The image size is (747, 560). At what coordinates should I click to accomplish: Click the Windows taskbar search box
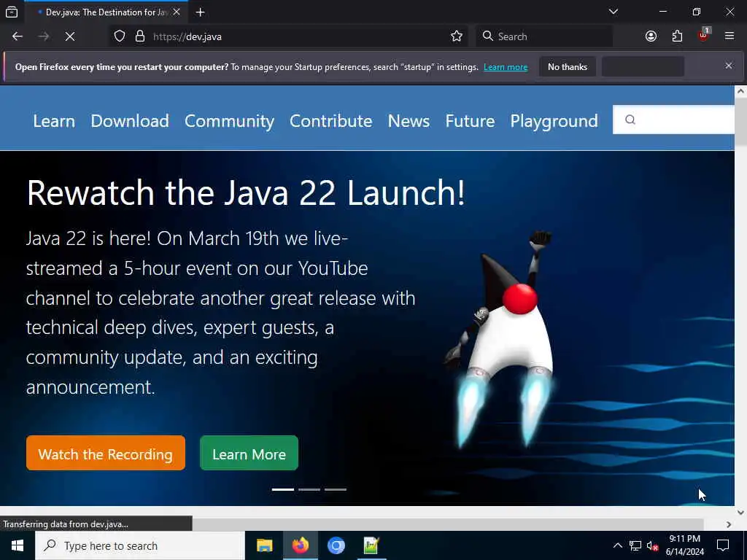(140, 545)
